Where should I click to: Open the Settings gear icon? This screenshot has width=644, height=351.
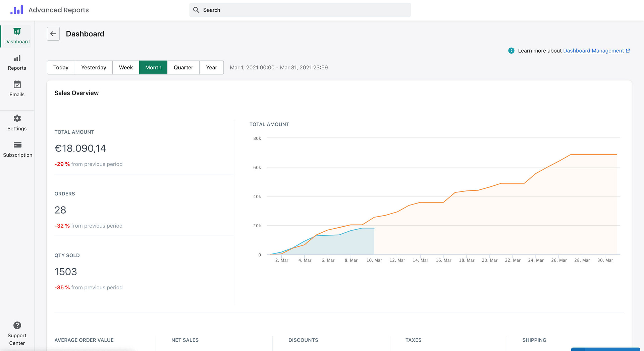[x=17, y=118]
